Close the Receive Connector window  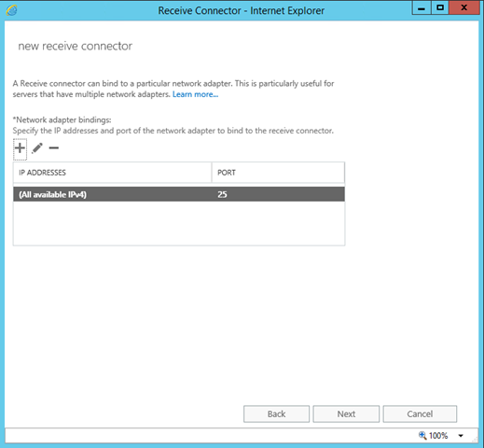[464, 8]
